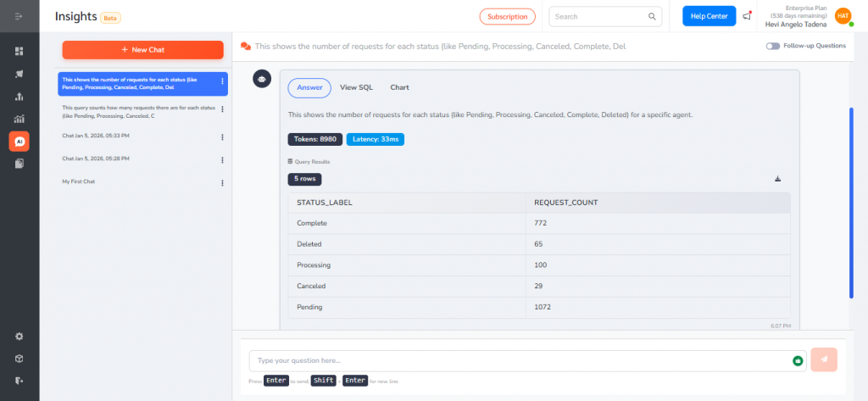Switch to the View SQL tab
This screenshot has height=401, width=868.
pos(356,87)
